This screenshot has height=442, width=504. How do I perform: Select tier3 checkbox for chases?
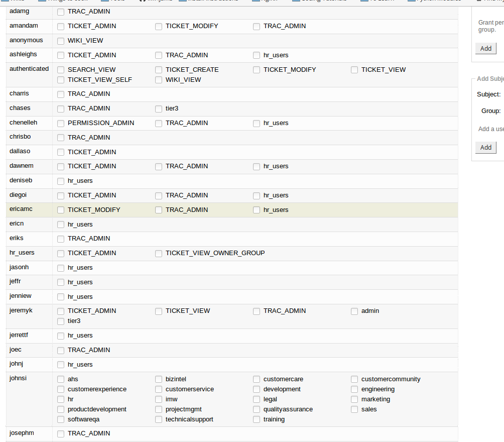159,108
